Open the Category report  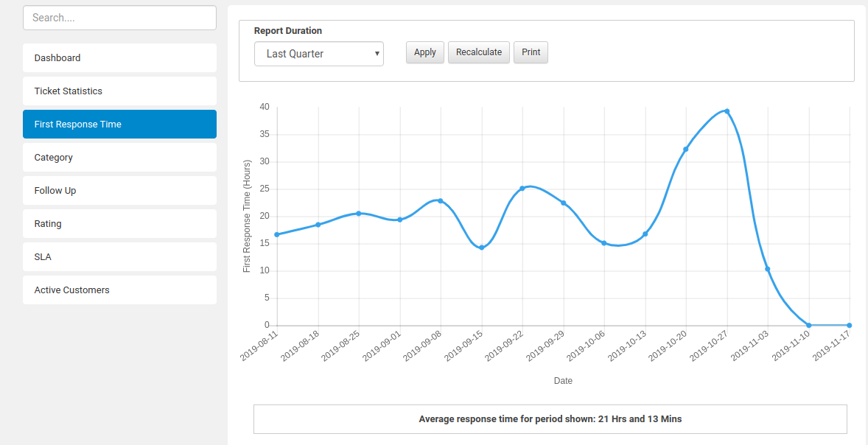click(x=119, y=158)
